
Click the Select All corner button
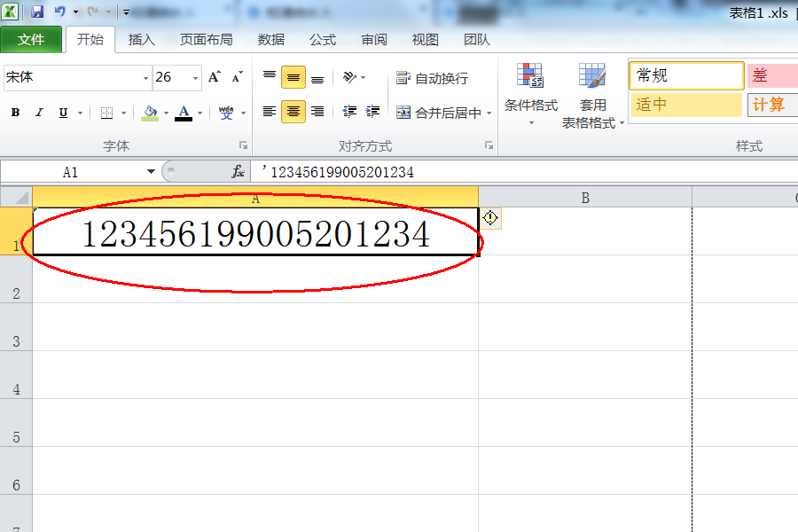click(16, 197)
